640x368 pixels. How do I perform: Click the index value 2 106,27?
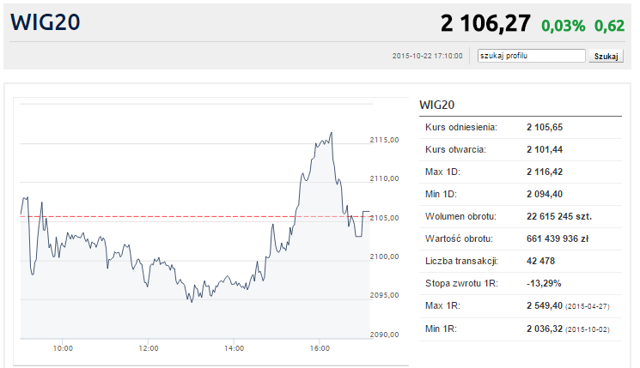(x=485, y=23)
